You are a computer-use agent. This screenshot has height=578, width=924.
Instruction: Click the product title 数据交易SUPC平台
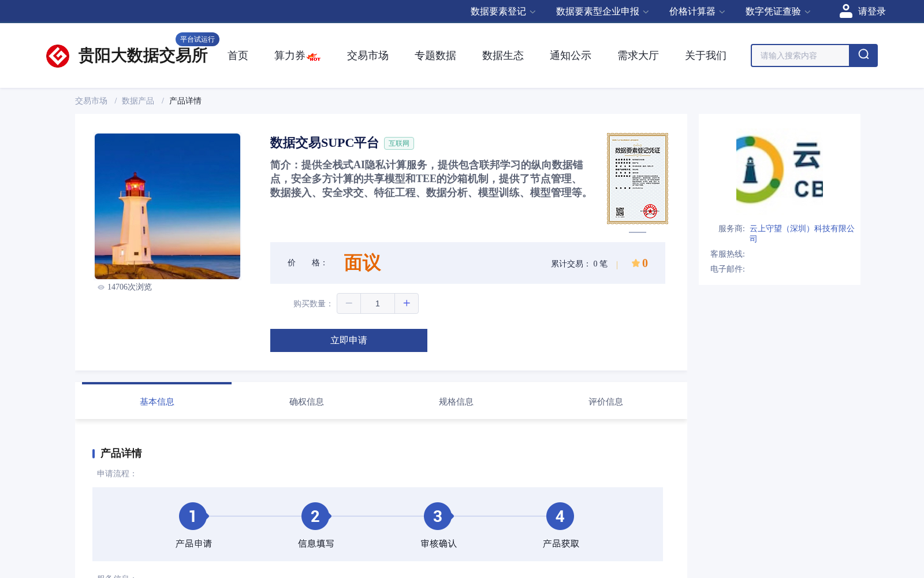point(325,143)
